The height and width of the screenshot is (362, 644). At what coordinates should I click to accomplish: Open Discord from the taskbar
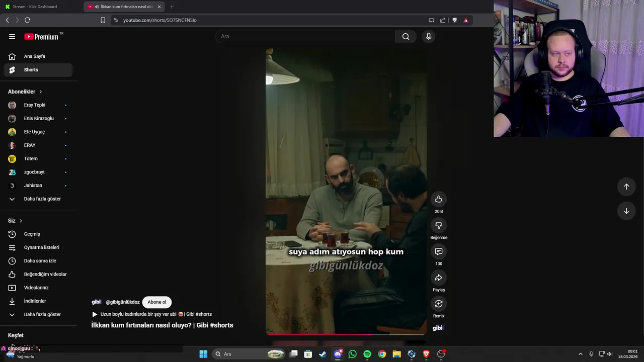[x=338, y=354]
